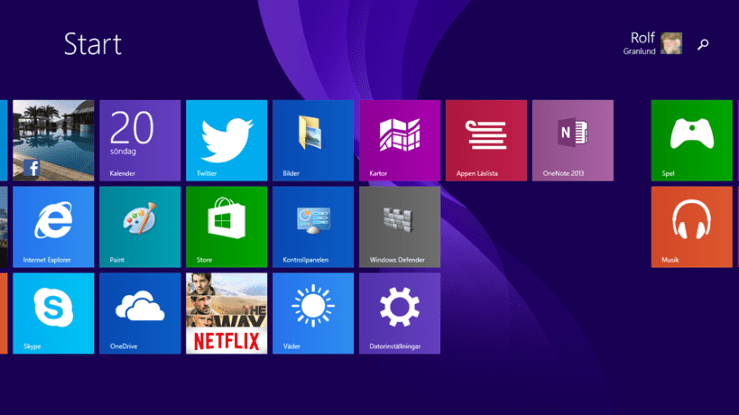Open the Netflix tile
Screen dimensions: 739x415
[x=226, y=313]
